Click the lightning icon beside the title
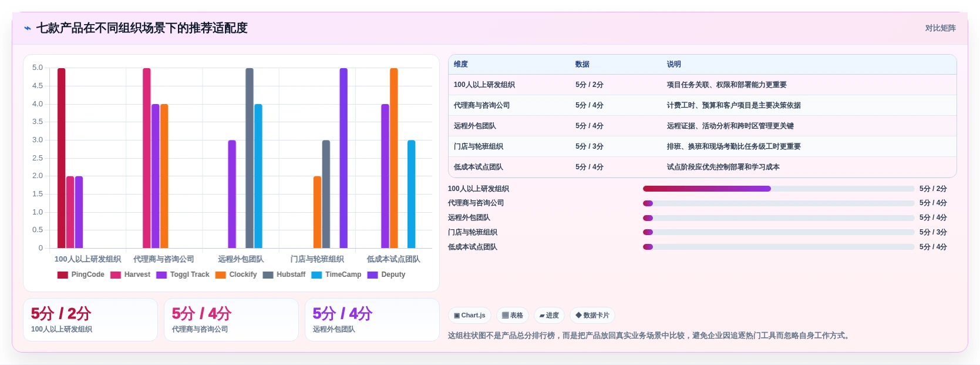The height and width of the screenshot is (365, 980). (x=28, y=28)
